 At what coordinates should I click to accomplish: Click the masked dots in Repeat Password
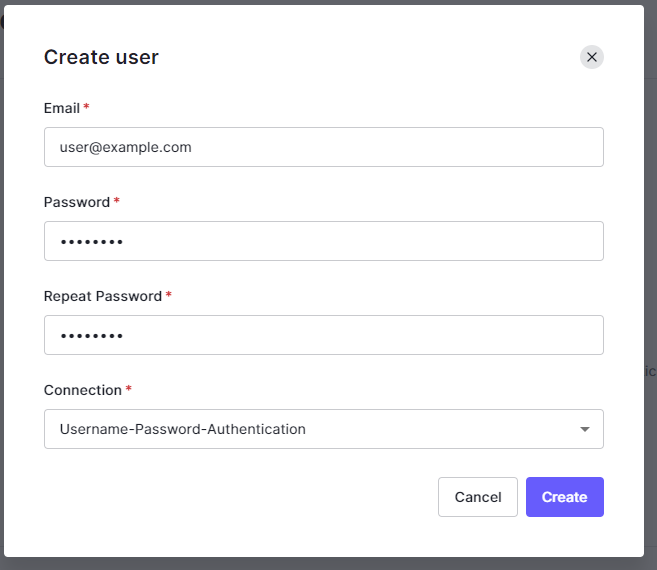pyautogui.click(x=91, y=336)
